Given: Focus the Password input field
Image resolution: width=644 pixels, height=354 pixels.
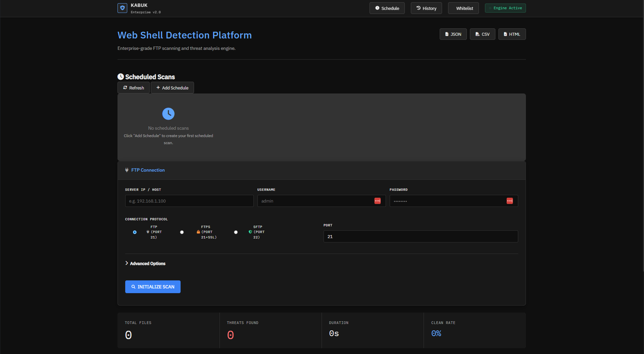Looking at the screenshot, I should (454, 201).
